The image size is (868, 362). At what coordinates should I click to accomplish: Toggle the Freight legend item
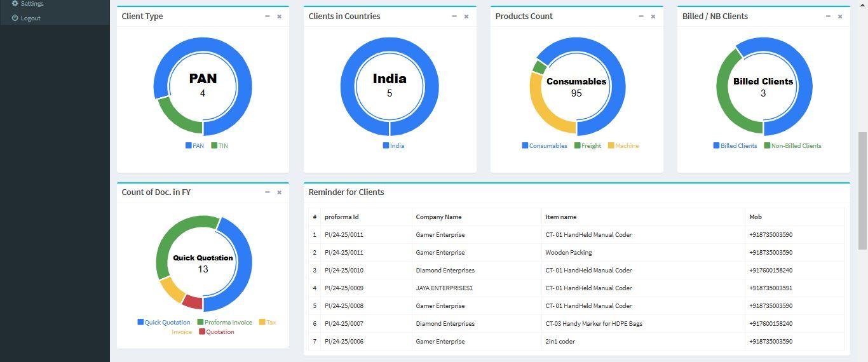(x=588, y=145)
